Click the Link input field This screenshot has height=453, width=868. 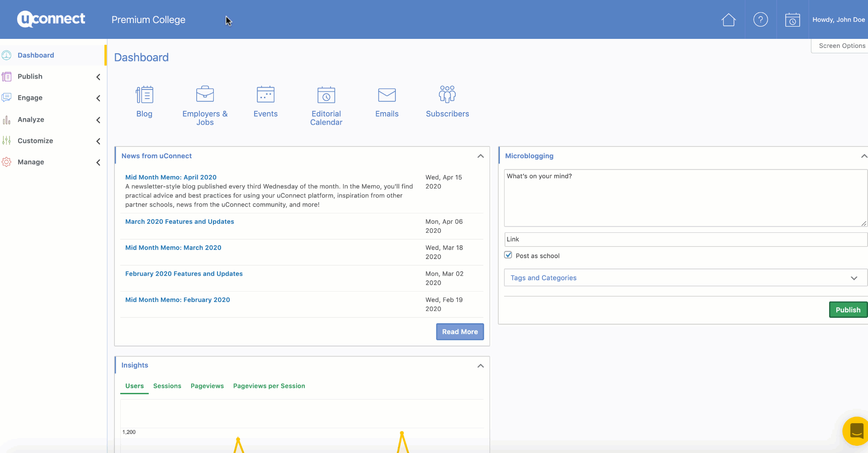coord(685,240)
